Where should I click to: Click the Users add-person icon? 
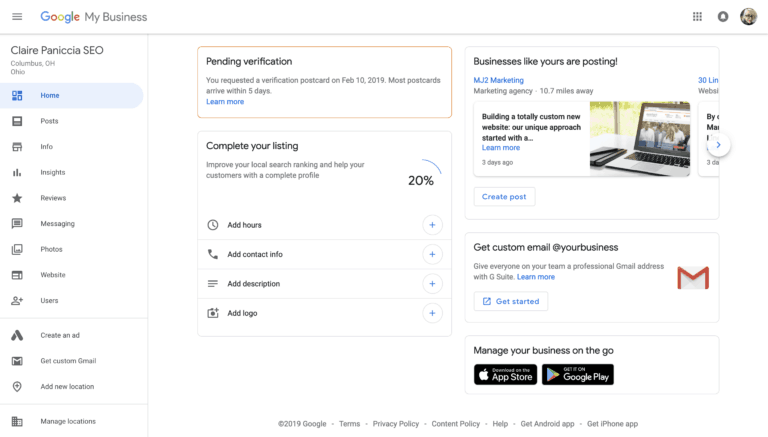(17, 300)
